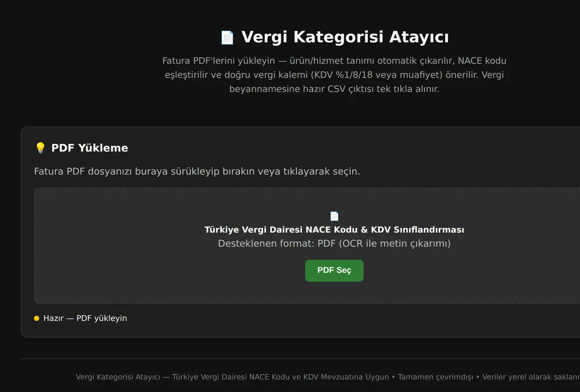Click the 'Vergi Kategorisi Atayıcı' heading text

tap(345, 37)
